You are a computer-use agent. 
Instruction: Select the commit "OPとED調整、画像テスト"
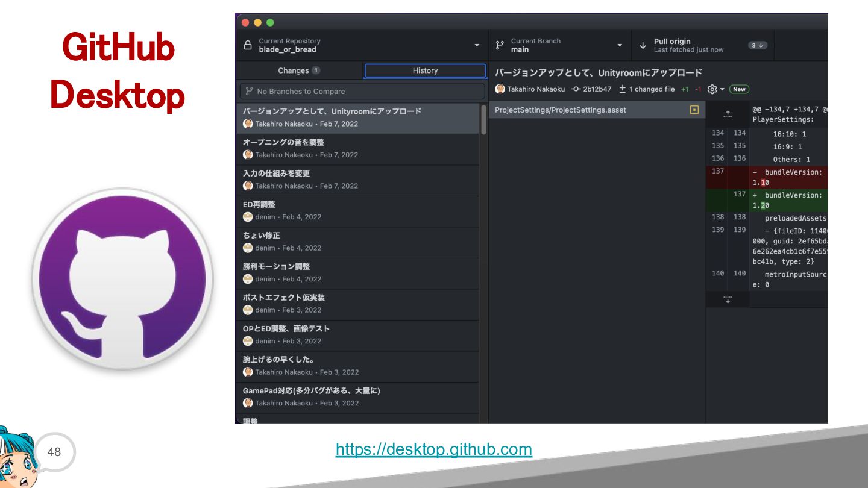pos(358,335)
